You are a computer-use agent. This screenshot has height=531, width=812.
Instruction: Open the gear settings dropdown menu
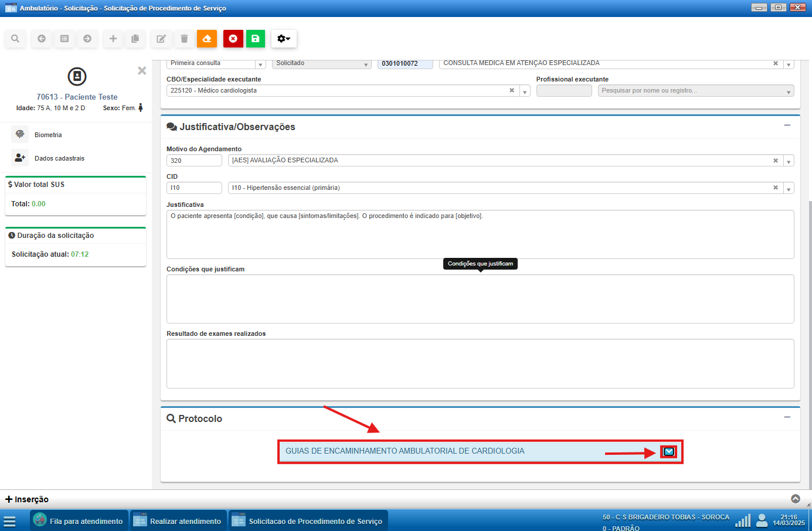pos(284,39)
